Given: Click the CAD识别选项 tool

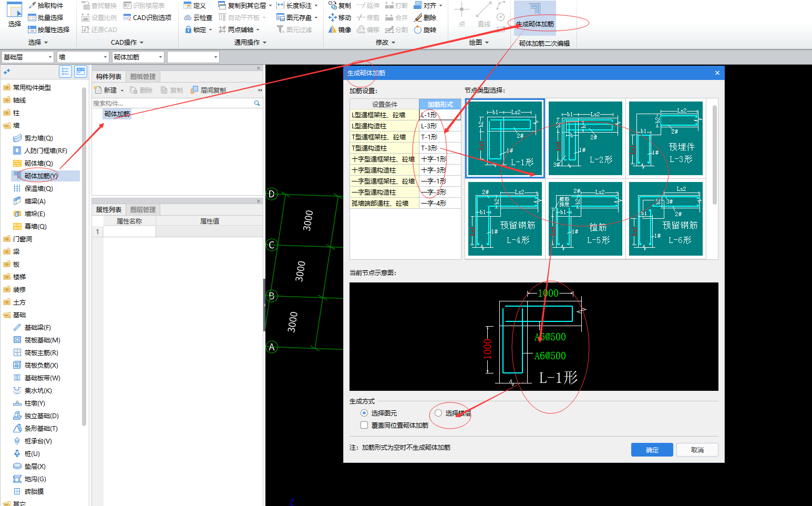Looking at the screenshot, I should pyautogui.click(x=147, y=17).
